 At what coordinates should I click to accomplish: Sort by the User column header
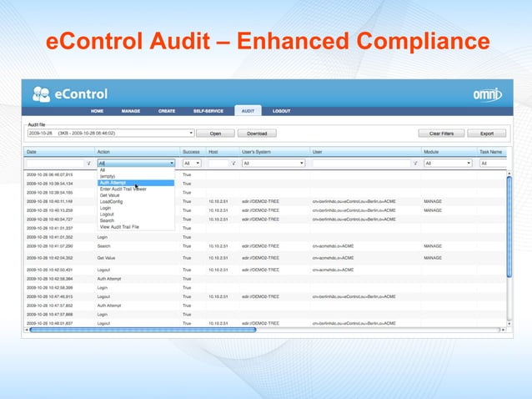coord(365,152)
